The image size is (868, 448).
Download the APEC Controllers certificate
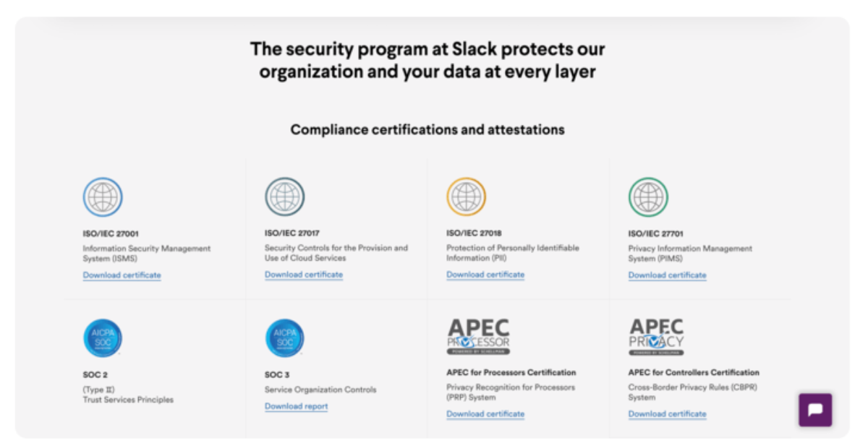[667, 413]
